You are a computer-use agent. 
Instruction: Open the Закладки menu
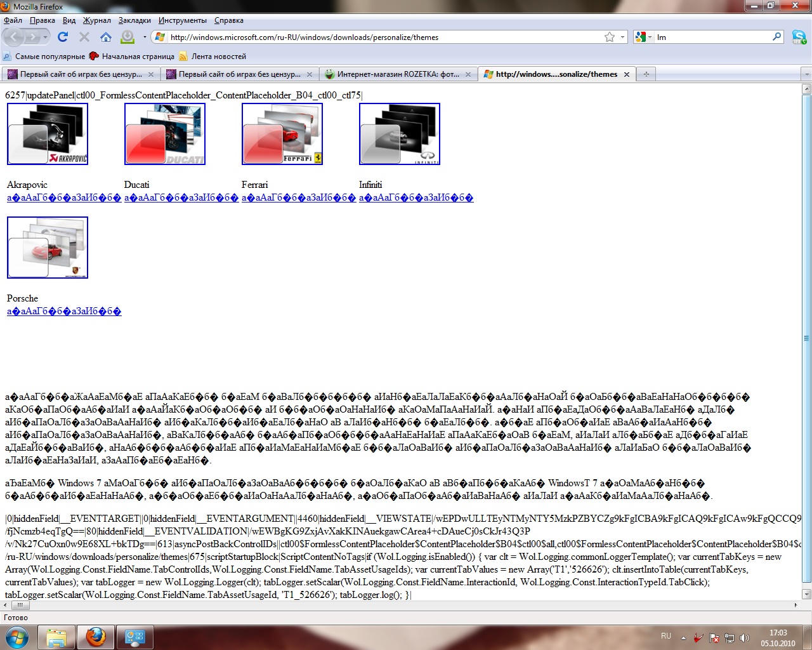[x=134, y=20]
